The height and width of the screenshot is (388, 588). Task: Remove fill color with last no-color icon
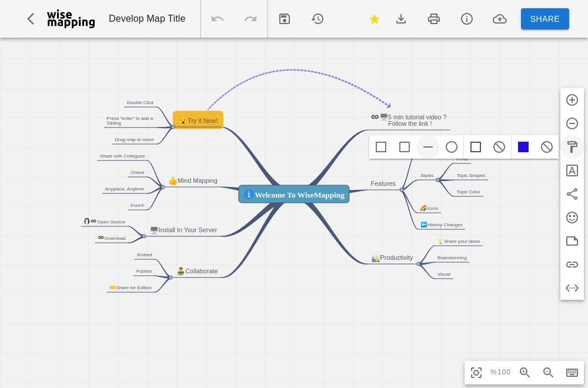547,147
